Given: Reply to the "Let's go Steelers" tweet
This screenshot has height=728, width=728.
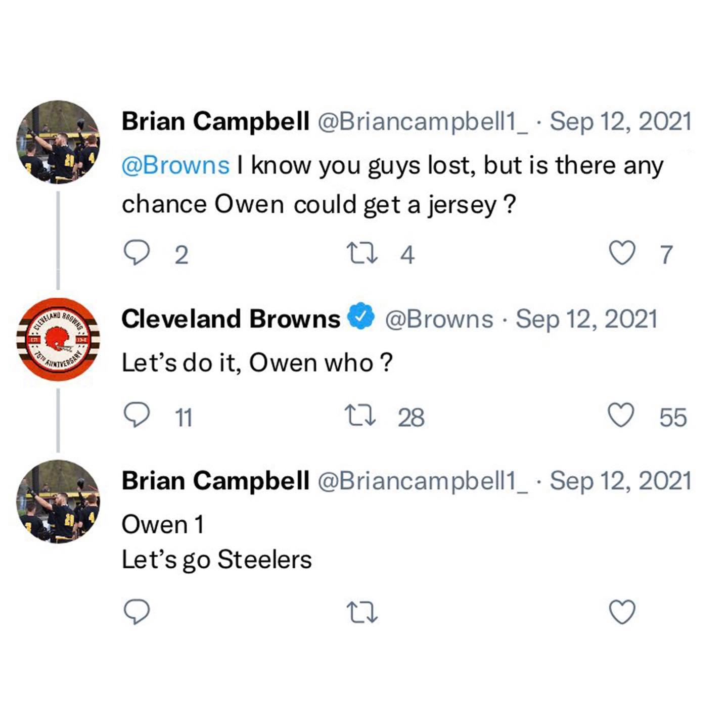Looking at the screenshot, I should (136, 612).
